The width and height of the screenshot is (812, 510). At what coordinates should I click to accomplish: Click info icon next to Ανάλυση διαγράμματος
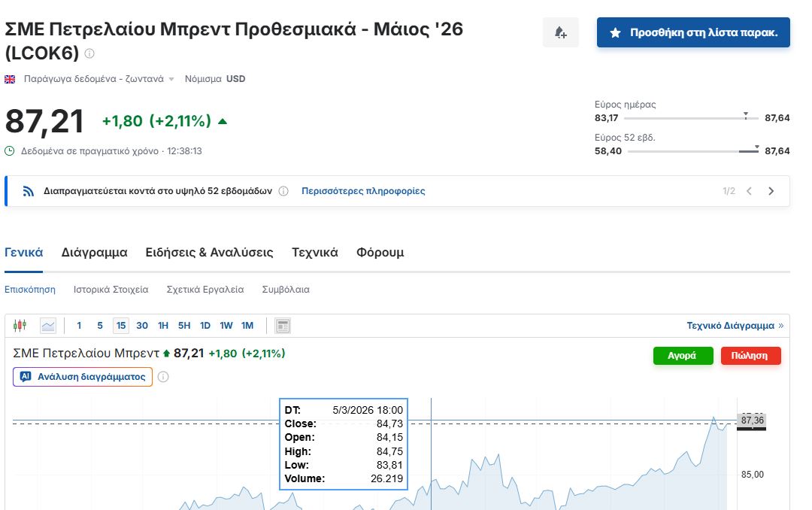tap(163, 377)
